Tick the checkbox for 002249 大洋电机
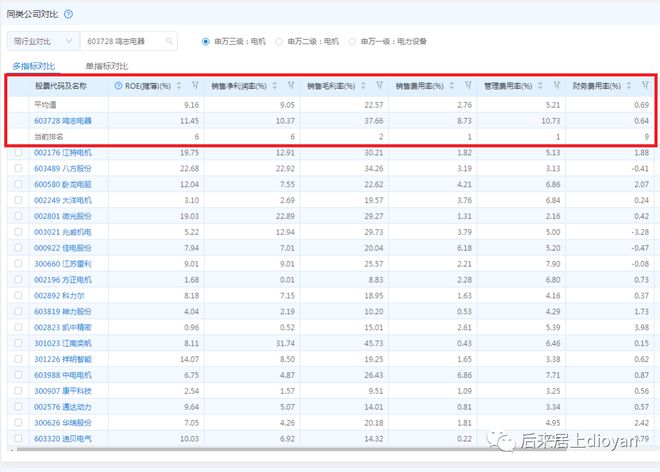This screenshot has height=472, width=660. tap(19, 200)
